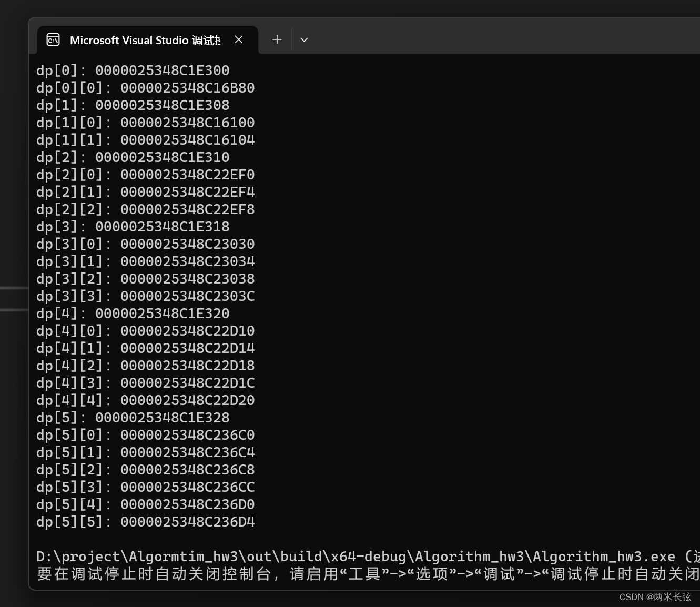Screen dimensions: 700x607
Task: Click the line 'dp[4][2]: 0000025348C22D18'
Action: click(146, 366)
